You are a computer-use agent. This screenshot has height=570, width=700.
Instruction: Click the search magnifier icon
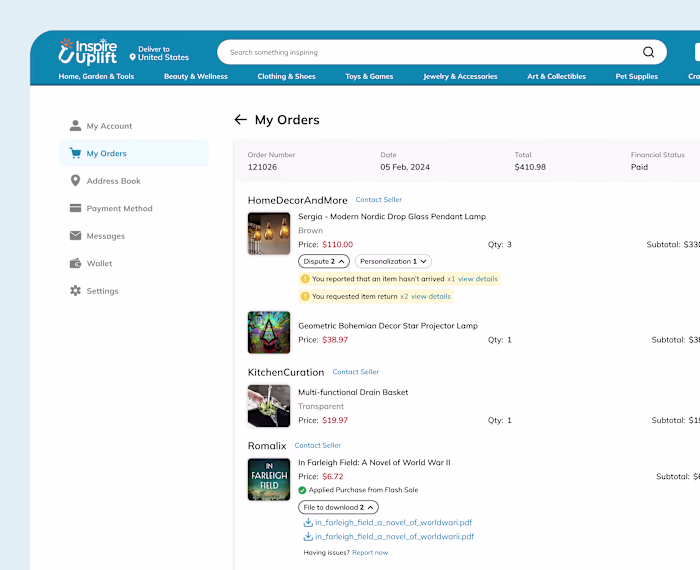point(648,52)
